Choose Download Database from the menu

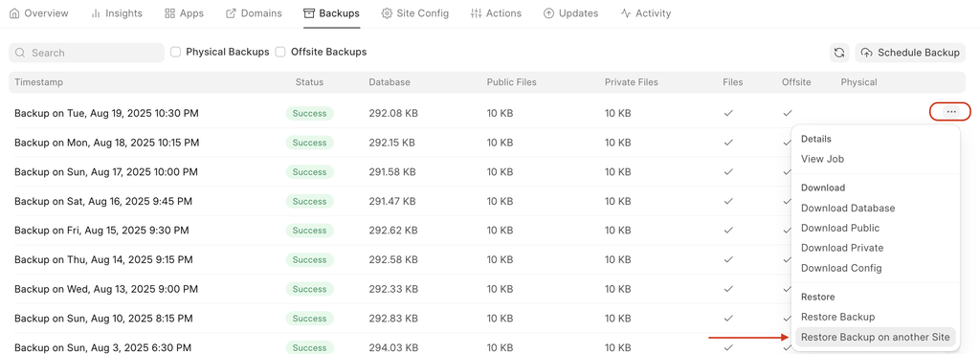click(x=848, y=208)
